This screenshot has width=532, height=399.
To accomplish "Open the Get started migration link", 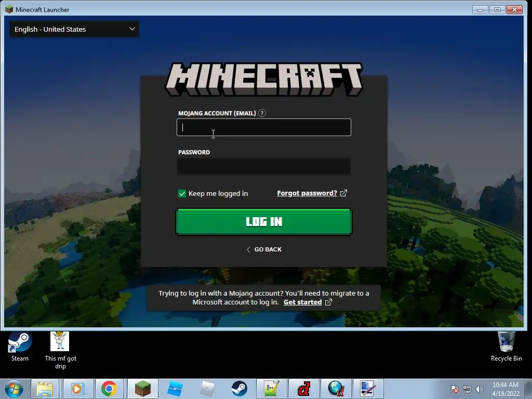I will [302, 302].
